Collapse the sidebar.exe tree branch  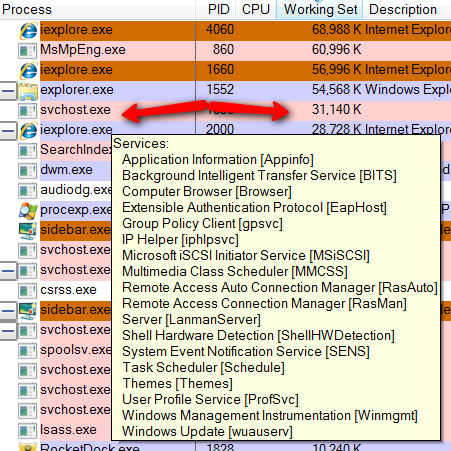[x=8, y=311]
